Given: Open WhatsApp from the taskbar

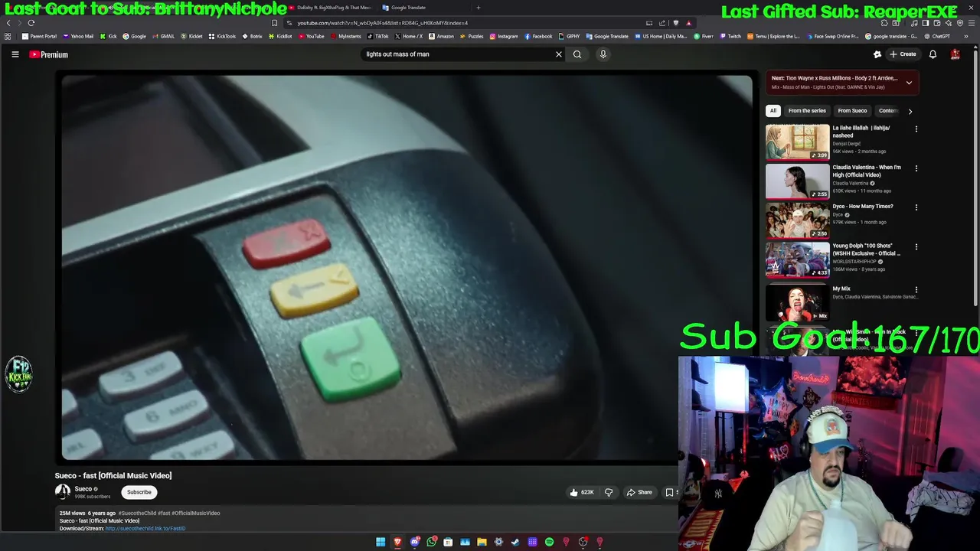Looking at the screenshot, I should click(x=432, y=542).
